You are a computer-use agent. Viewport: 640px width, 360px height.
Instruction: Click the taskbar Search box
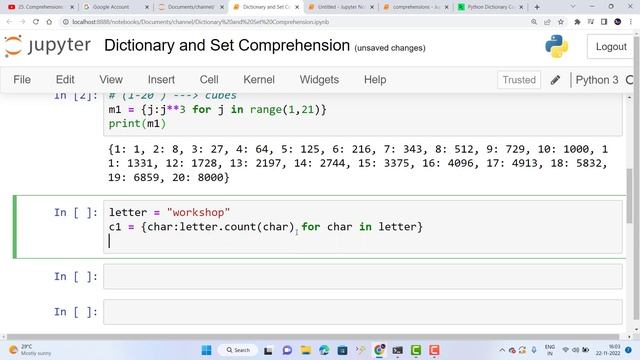coord(238,350)
